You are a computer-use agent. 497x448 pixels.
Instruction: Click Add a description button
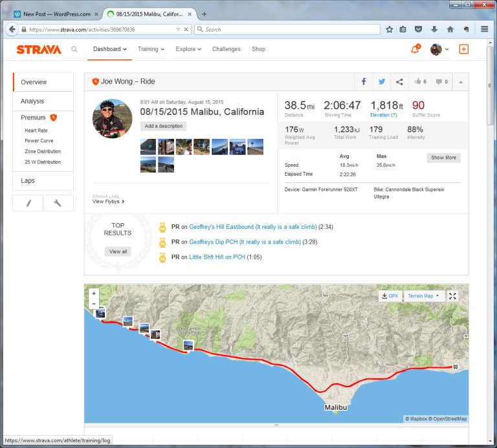pos(163,126)
